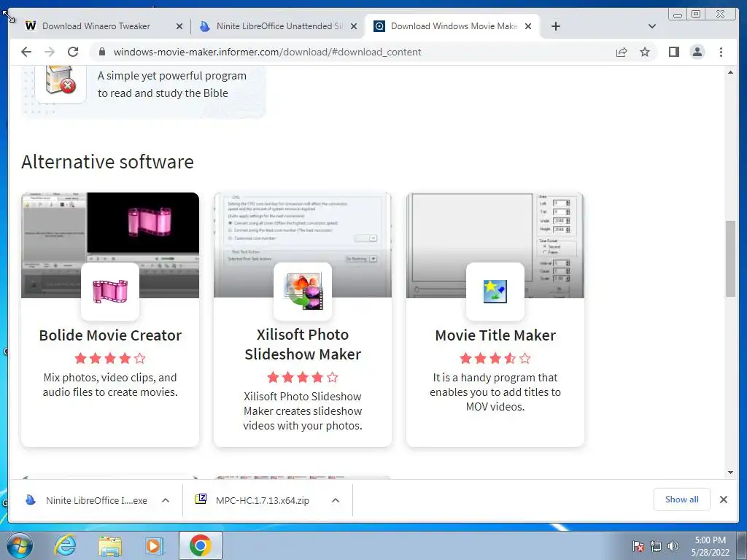Open Xilisoft Photo Slideshow Maker link
Image resolution: width=747 pixels, height=560 pixels.
coord(303,344)
